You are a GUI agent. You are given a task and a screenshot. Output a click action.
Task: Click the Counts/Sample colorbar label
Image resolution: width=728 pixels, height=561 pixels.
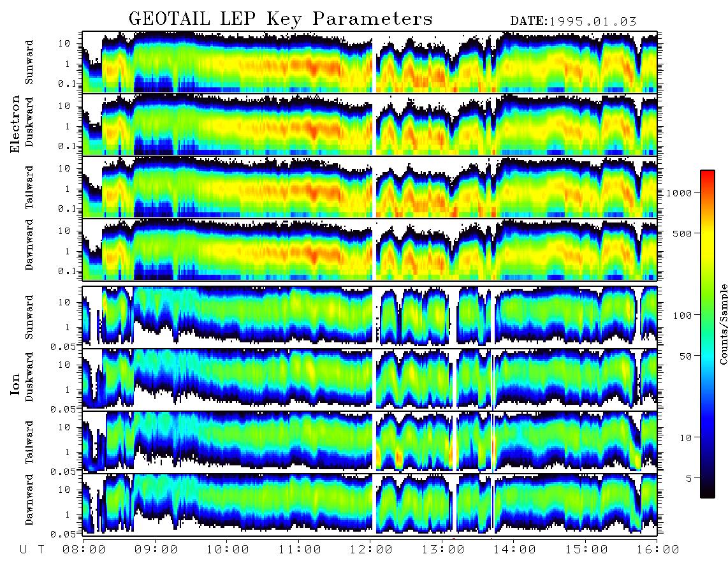[x=724, y=324]
